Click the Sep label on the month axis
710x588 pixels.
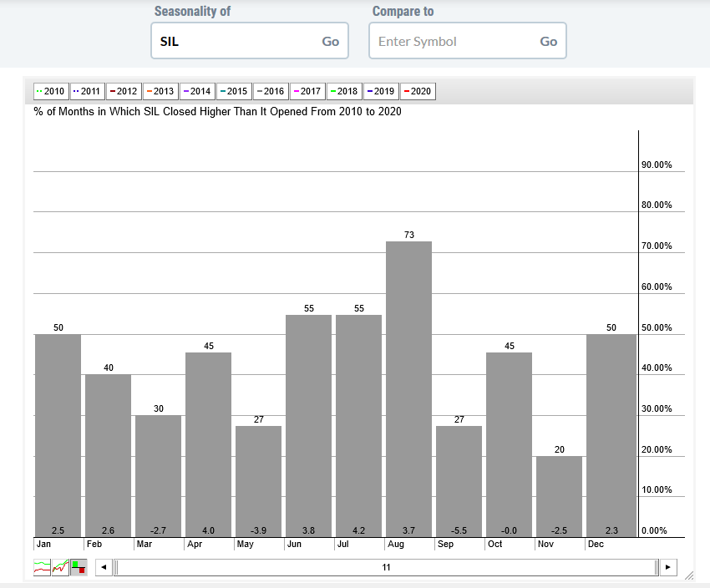[445, 544]
